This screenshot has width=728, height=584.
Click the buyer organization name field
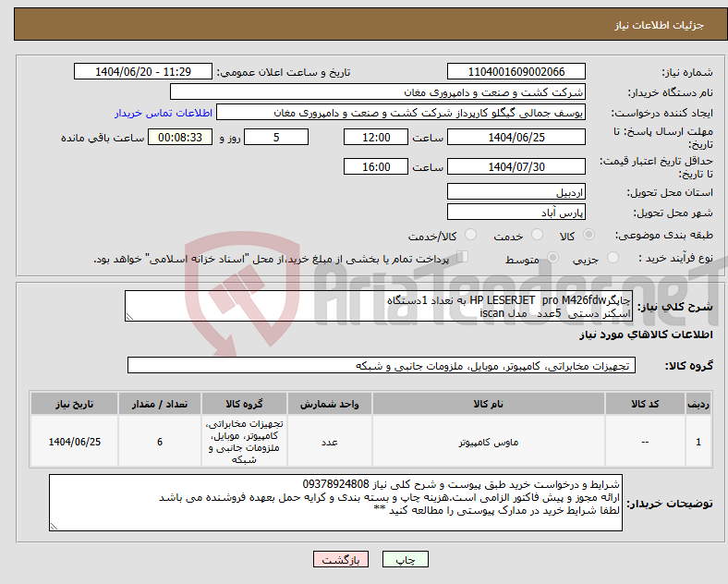[378, 91]
